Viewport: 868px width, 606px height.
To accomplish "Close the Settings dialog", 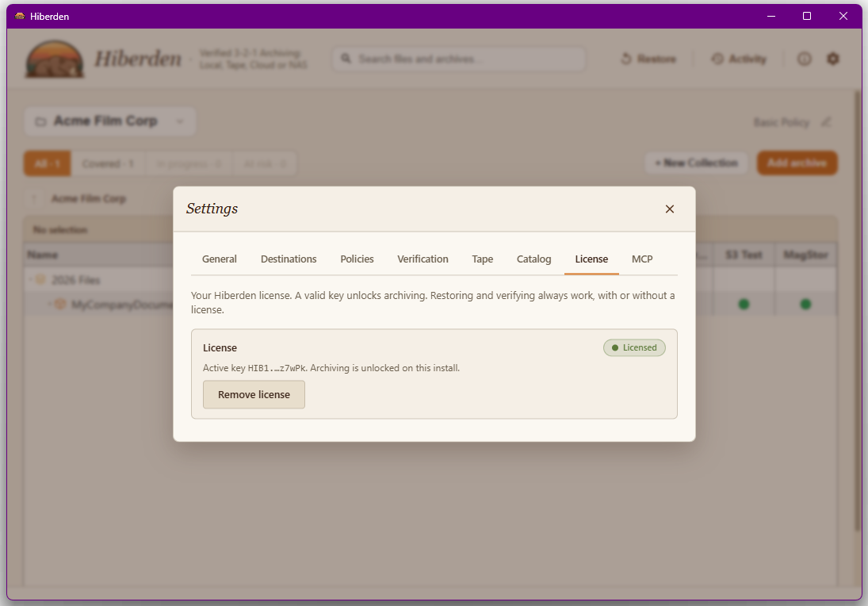I will tap(669, 209).
